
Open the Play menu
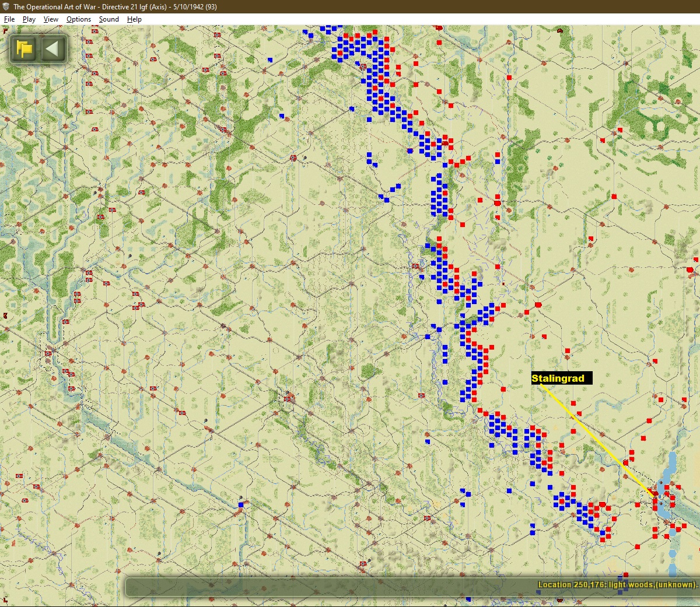29,19
